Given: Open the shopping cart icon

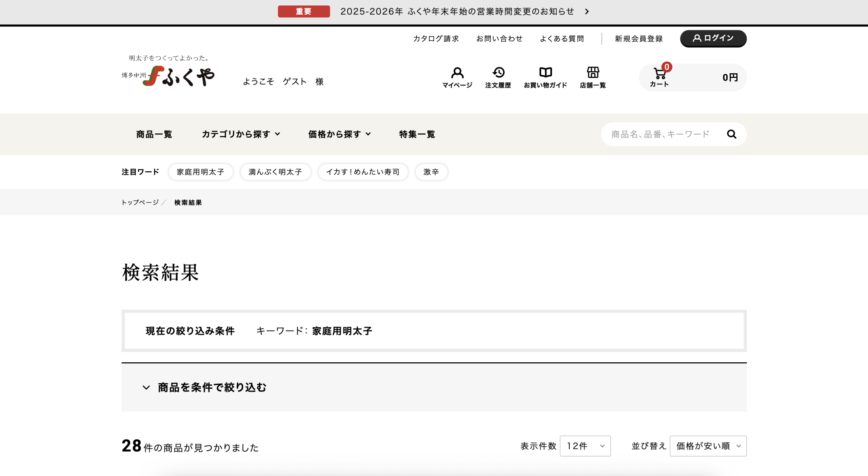Looking at the screenshot, I should (x=659, y=74).
